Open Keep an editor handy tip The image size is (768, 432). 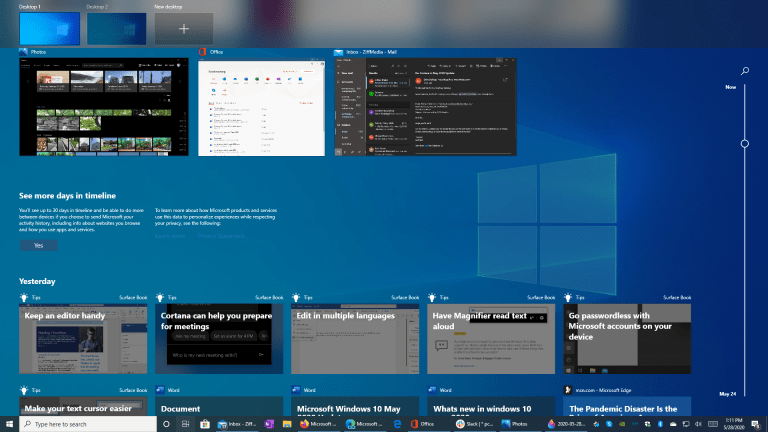(x=83, y=338)
